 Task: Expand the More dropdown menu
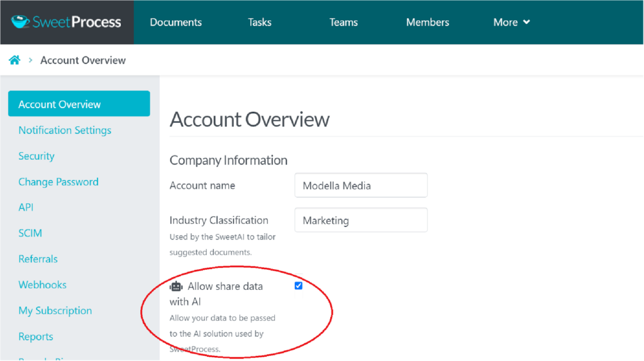(511, 22)
